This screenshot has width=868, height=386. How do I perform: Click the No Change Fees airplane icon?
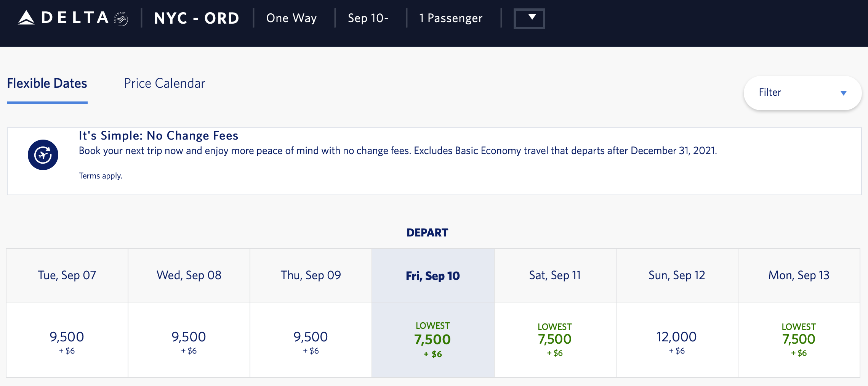tap(43, 155)
